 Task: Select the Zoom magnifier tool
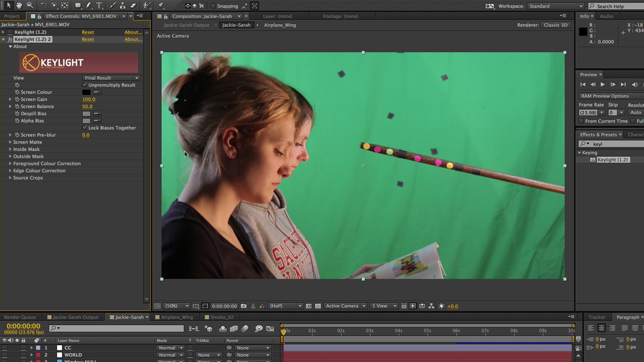click(x=30, y=5)
